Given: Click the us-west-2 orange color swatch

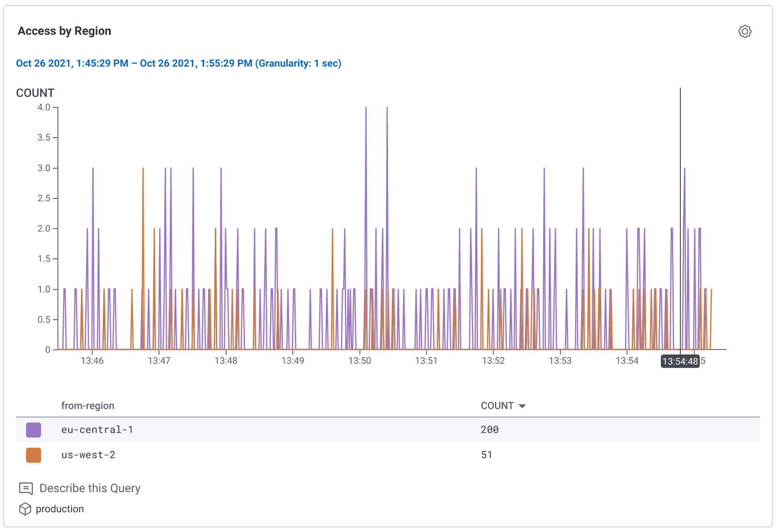Looking at the screenshot, I should (x=33, y=455).
